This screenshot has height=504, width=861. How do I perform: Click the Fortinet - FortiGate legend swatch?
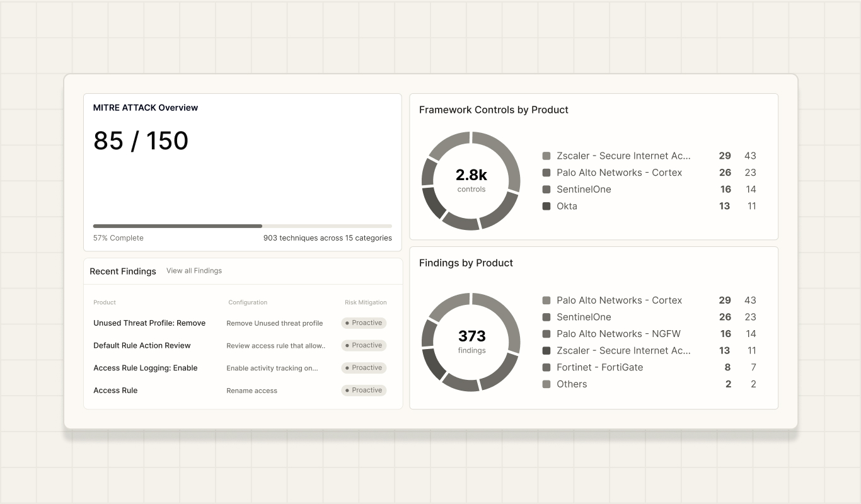(x=546, y=367)
